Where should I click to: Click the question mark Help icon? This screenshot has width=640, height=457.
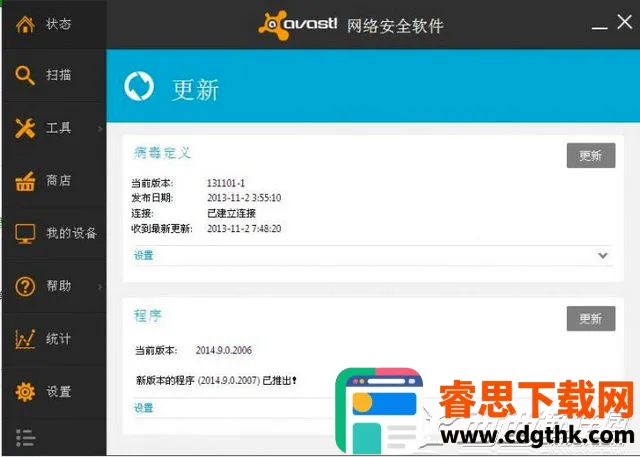(x=25, y=286)
